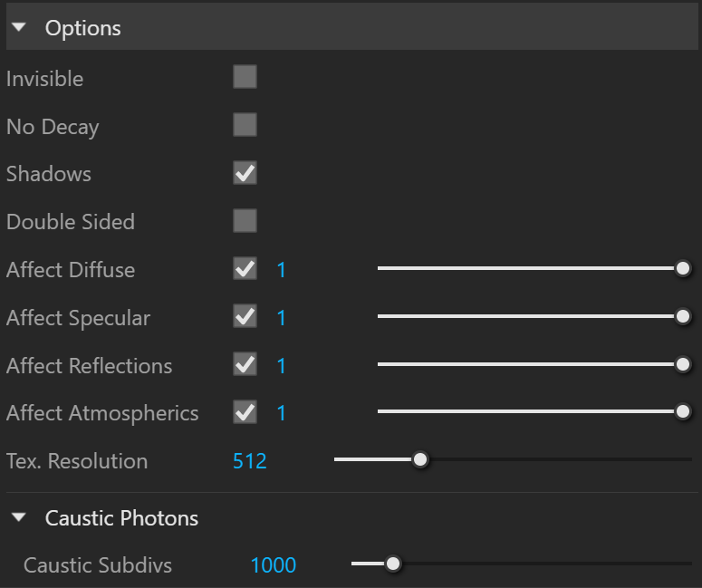Viewport: 702px width, 588px height.
Task: Toggle the Double Sided checkbox
Action: (245, 221)
